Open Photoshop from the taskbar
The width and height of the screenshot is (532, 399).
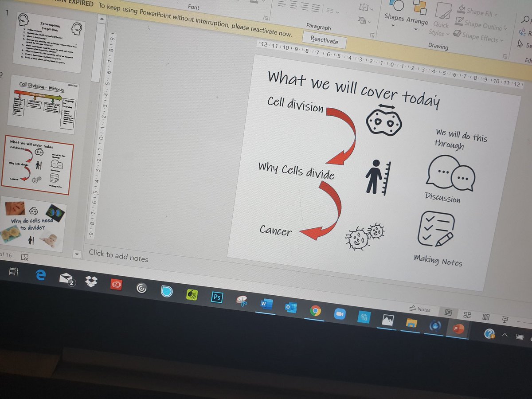click(217, 297)
